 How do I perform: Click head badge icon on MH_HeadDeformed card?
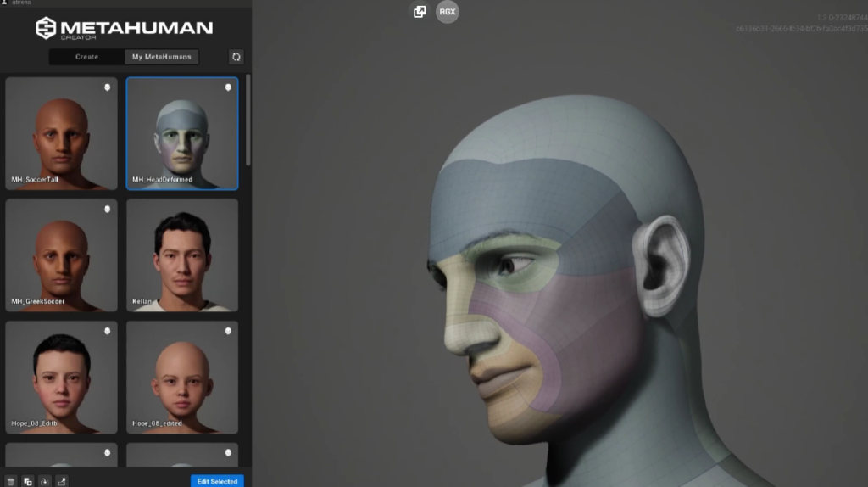pyautogui.click(x=227, y=87)
